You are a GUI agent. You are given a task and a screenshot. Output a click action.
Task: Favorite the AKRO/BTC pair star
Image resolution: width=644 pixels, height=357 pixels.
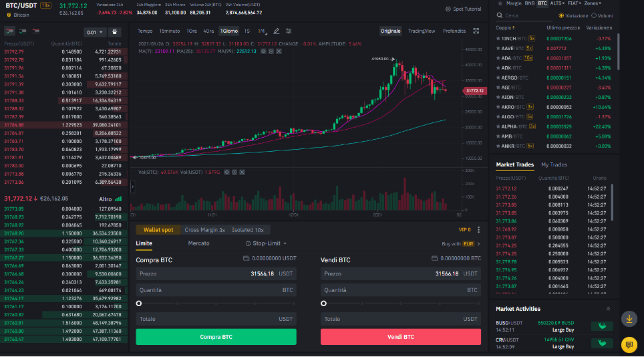(498, 107)
